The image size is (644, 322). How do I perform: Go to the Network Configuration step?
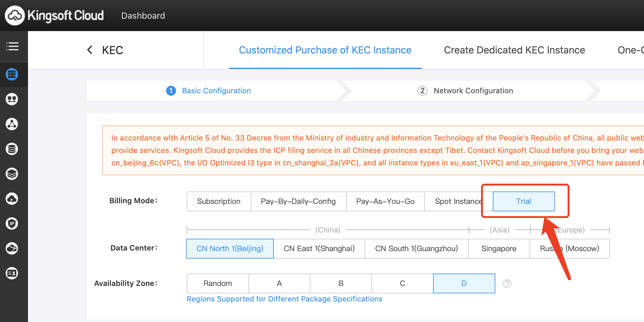click(473, 91)
